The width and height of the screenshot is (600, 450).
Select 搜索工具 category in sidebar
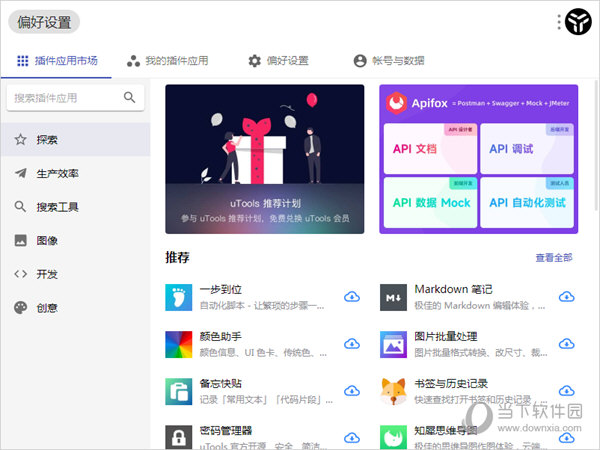point(58,207)
